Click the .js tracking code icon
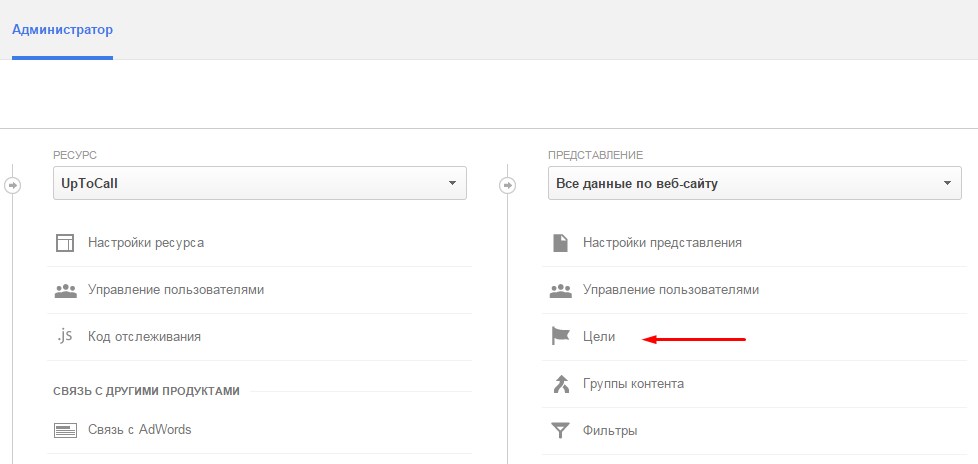The image size is (978, 464). 65,336
